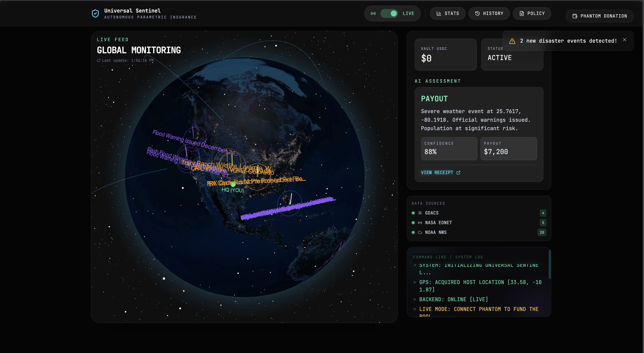Click the NASA EONET signal icon

point(420,223)
